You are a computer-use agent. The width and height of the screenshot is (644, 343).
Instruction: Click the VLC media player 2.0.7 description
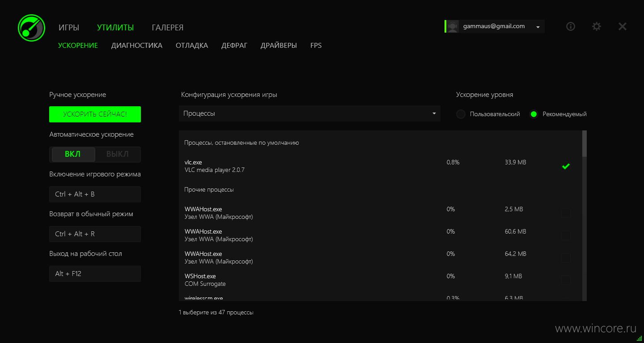click(215, 170)
